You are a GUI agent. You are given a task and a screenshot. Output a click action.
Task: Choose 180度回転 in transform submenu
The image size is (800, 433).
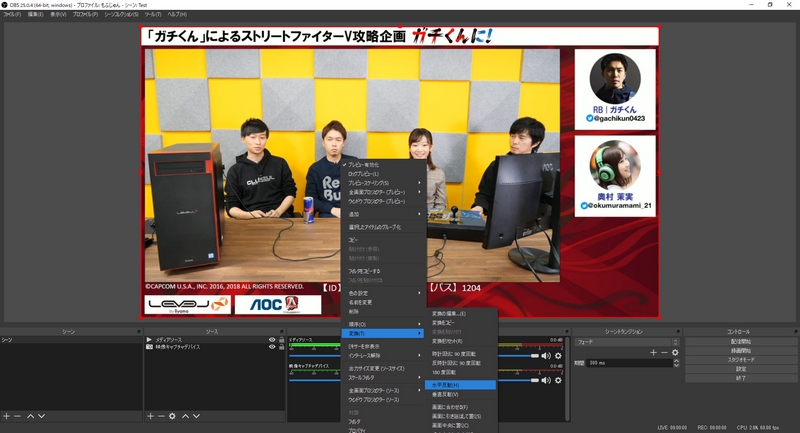pos(460,372)
